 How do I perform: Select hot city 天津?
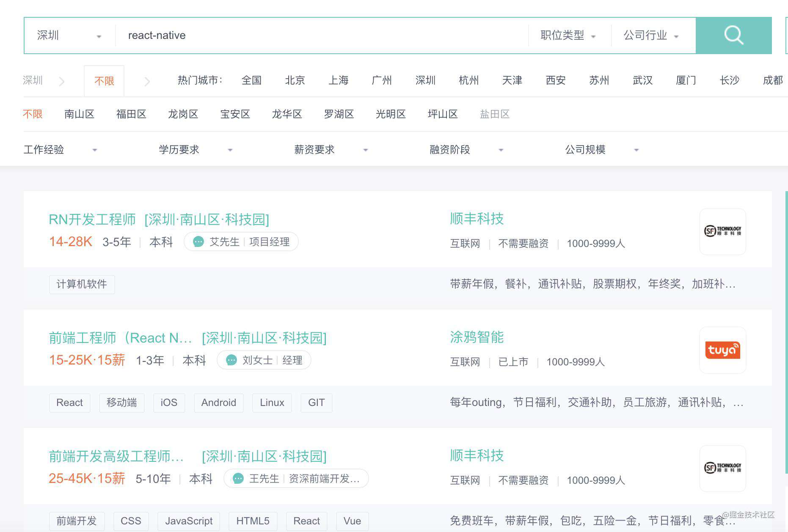pyautogui.click(x=512, y=80)
